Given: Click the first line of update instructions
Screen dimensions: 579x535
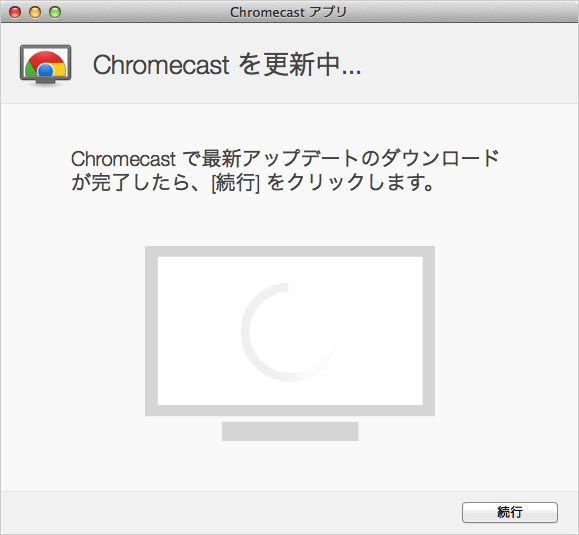Looking at the screenshot, I should [x=285, y=158].
